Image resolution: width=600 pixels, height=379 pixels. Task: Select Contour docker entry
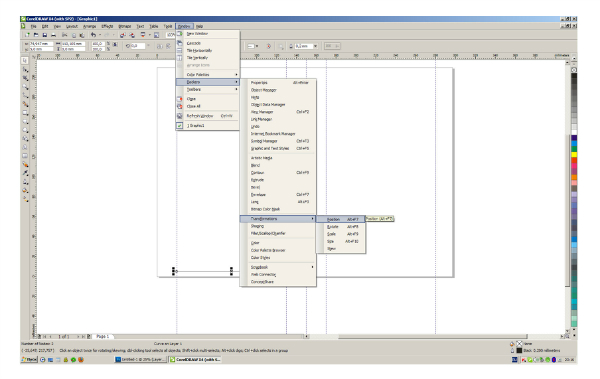(278, 173)
